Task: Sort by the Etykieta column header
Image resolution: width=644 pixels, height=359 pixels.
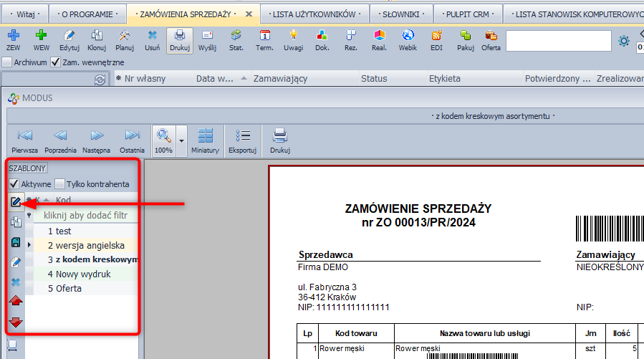Action: [474, 78]
